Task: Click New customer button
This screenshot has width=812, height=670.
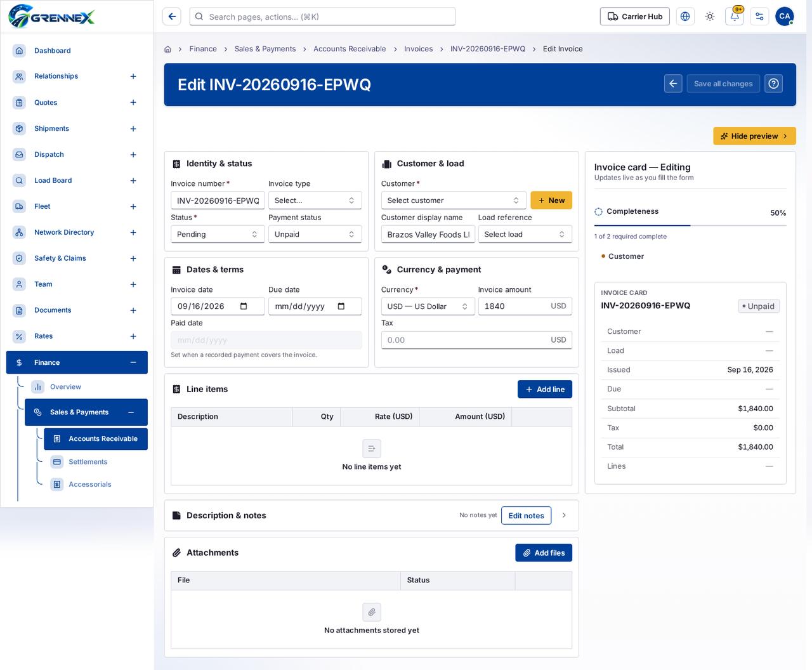Action: (551, 200)
